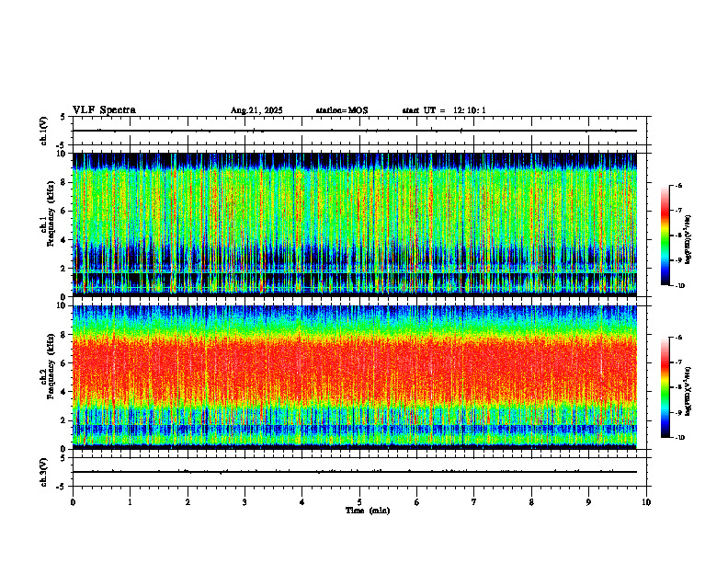Viewport: 728px width, 563px height.
Task: Click the "2" kHz tick of ch.1 spectrogram
Action: coord(64,268)
